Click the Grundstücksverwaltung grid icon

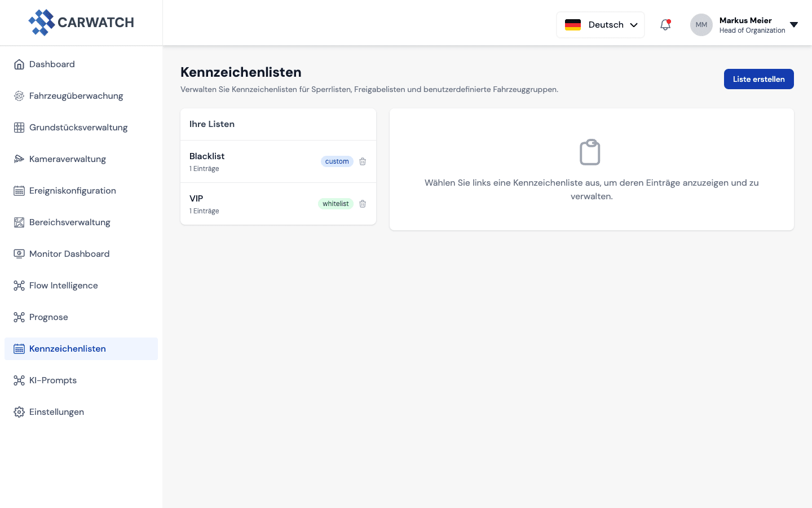[19, 127]
